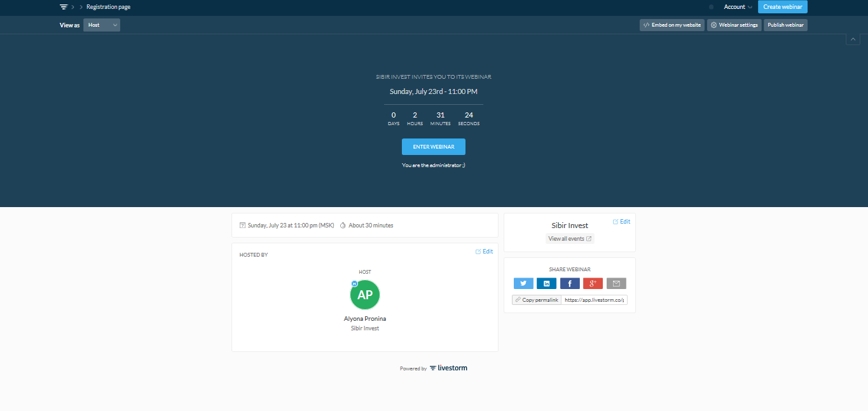Click the status dot next to Account
This screenshot has width=868, height=411.
[x=712, y=7]
